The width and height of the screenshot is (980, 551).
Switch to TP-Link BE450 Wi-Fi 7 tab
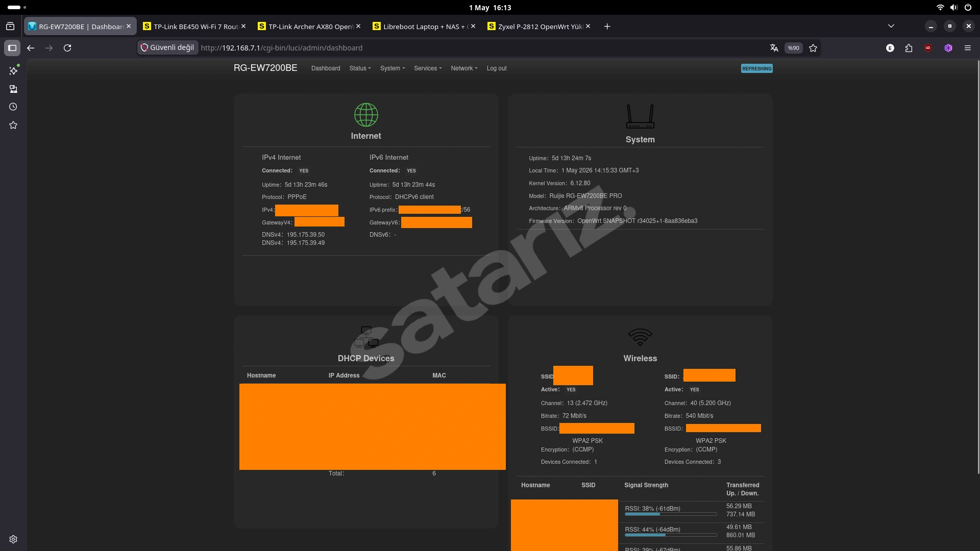pos(194,27)
